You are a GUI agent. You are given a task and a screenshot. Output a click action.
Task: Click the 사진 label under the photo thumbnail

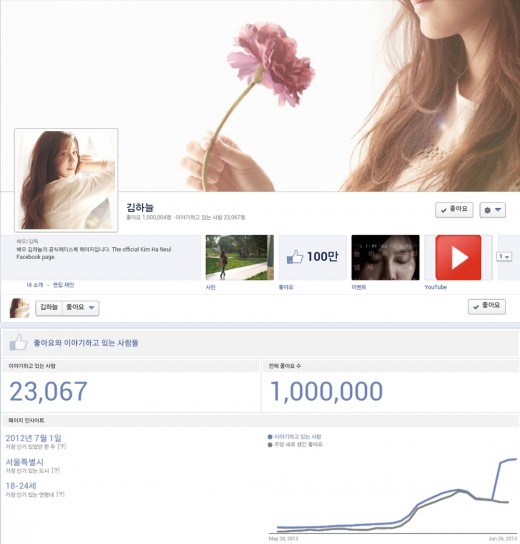[x=211, y=287]
